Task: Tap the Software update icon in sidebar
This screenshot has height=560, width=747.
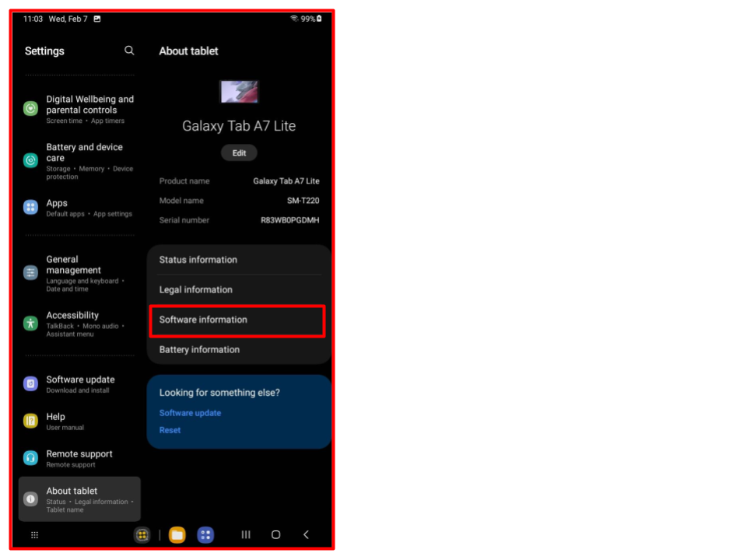Action: [30, 383]
